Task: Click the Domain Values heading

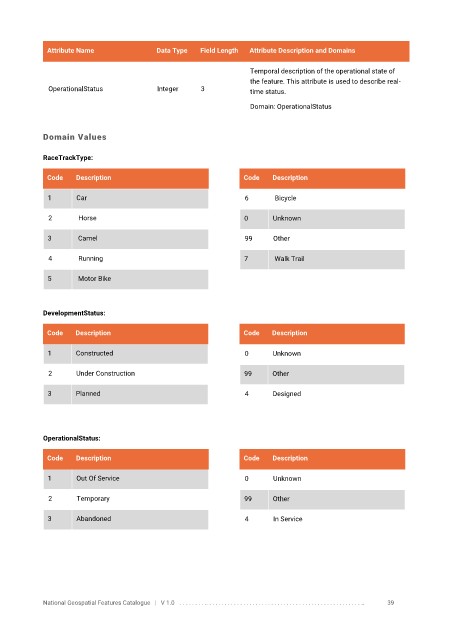Action: tap(75, 137)
